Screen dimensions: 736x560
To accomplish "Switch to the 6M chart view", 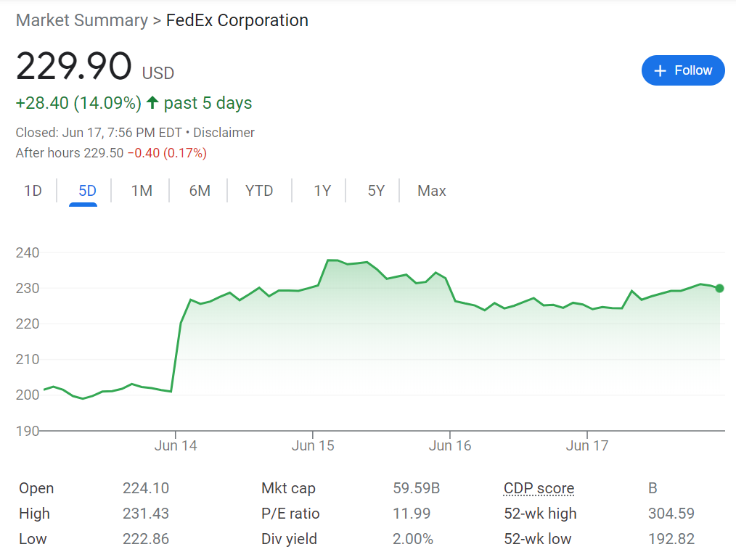I will click(x=200, y=191).
